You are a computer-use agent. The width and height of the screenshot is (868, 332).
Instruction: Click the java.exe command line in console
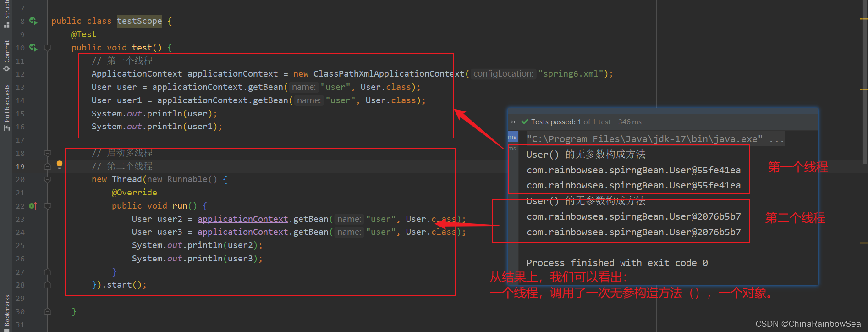point(655,139)
